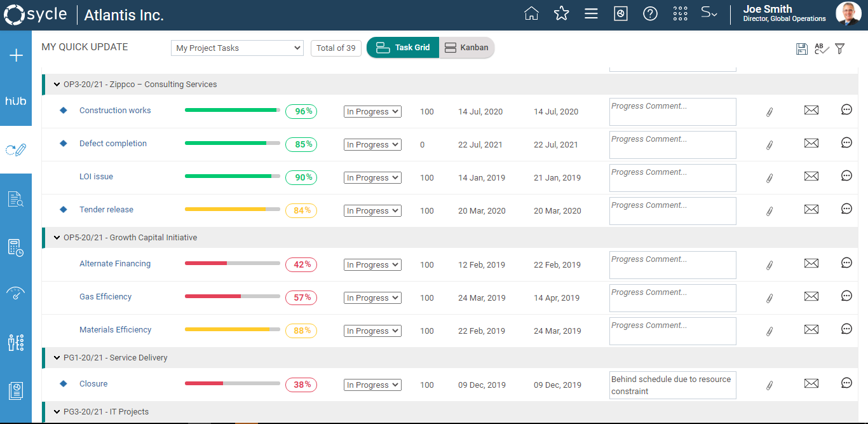Open the Tender release task link
The image size is (868, 424).
(106, 210)
